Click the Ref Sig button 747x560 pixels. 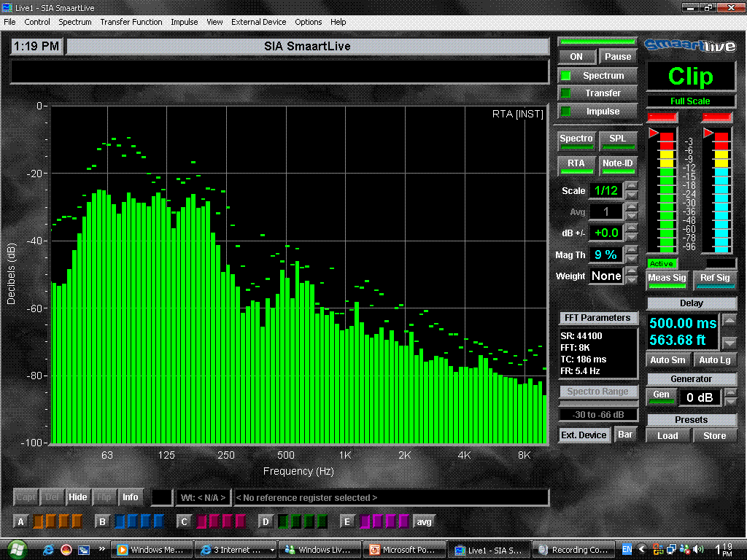coord(715,279)
